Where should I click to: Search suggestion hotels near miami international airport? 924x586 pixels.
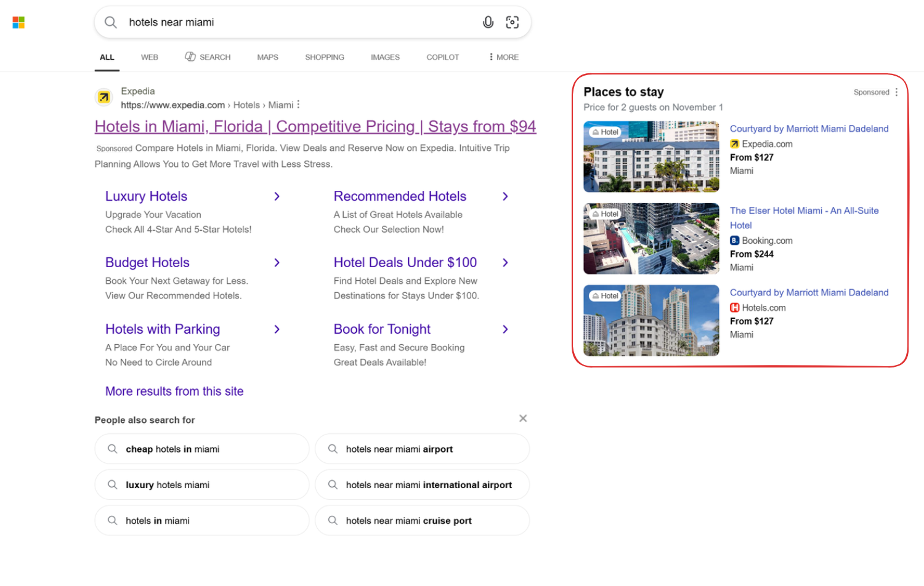(422, 484)
